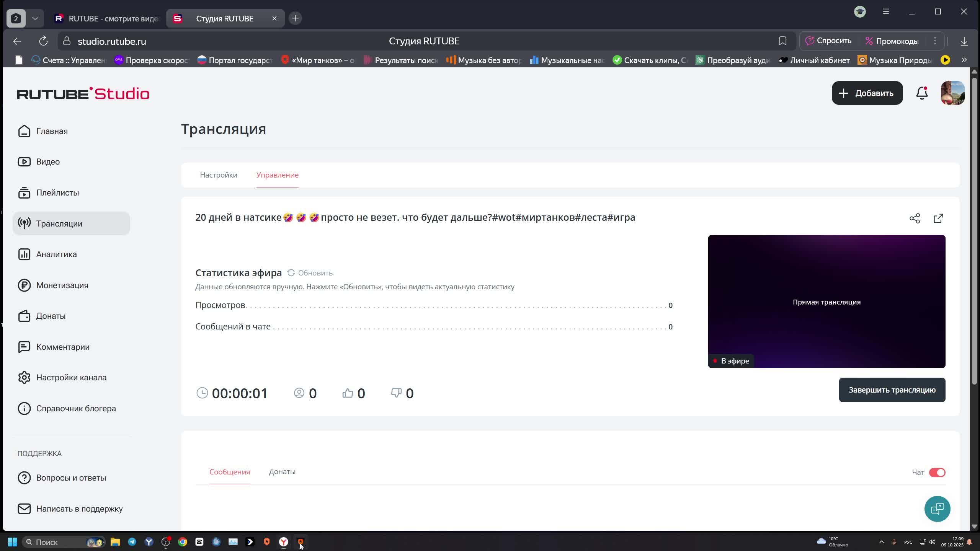Viewport: 980px width, 551px height.
Task: Expand hidden bookmarks chevron
Action: coord(964,60)
